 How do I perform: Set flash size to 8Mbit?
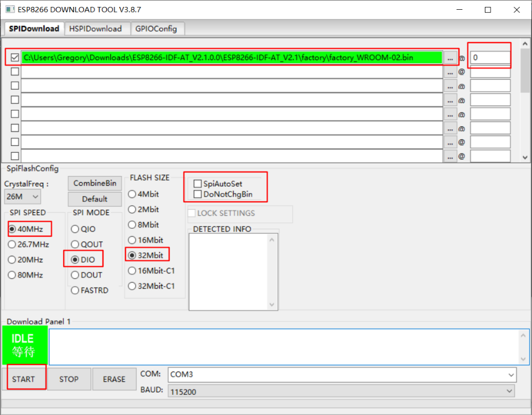pyautogui.click(x=144, y=225)
